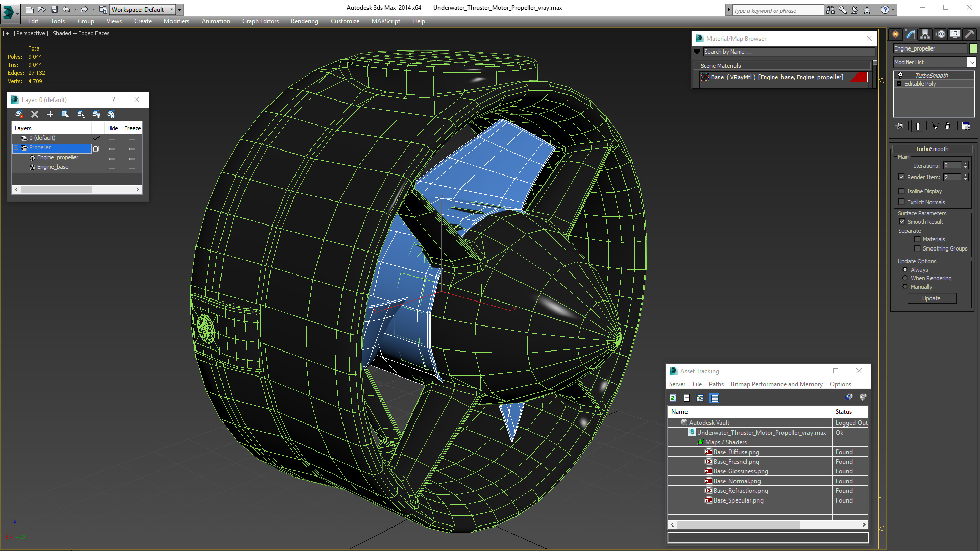The width and height of the screenshot is (980, 551).
Task: Select the When Rendering update option
Action: pos(905,278)
